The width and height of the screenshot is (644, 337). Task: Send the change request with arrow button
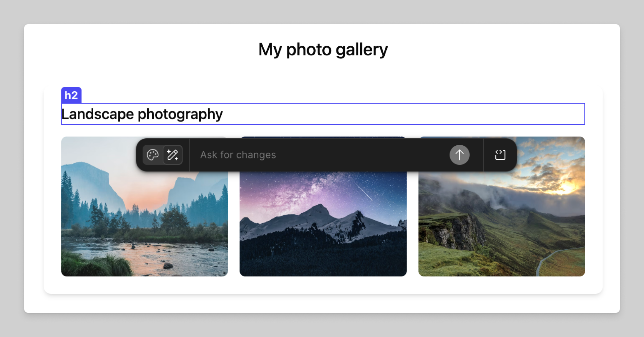click(x=459, y=155)
